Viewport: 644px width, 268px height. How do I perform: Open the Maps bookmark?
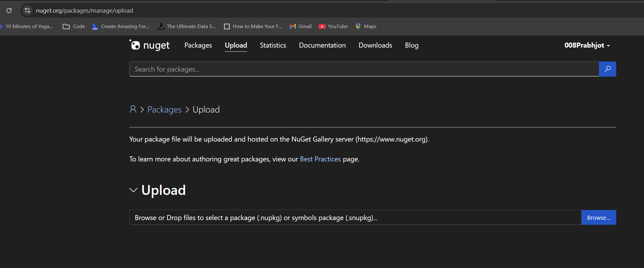pyautogui.click(x=366, y=26)
